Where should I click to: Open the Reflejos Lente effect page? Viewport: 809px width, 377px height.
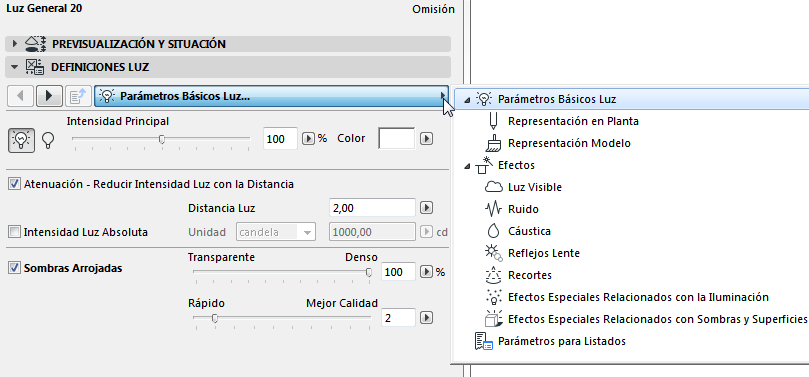point(544,253)
